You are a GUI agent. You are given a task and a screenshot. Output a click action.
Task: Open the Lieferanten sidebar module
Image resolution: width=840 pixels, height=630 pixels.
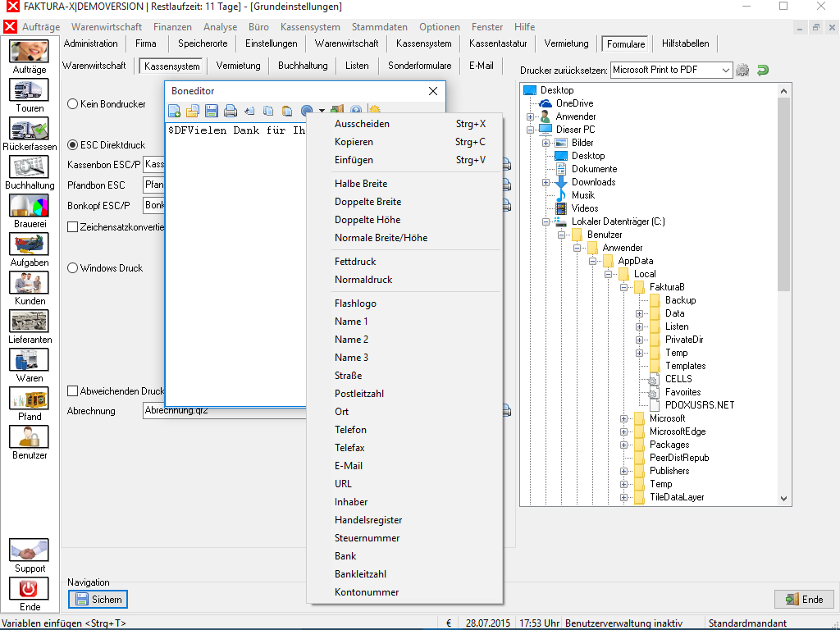[x=29, y=322]
